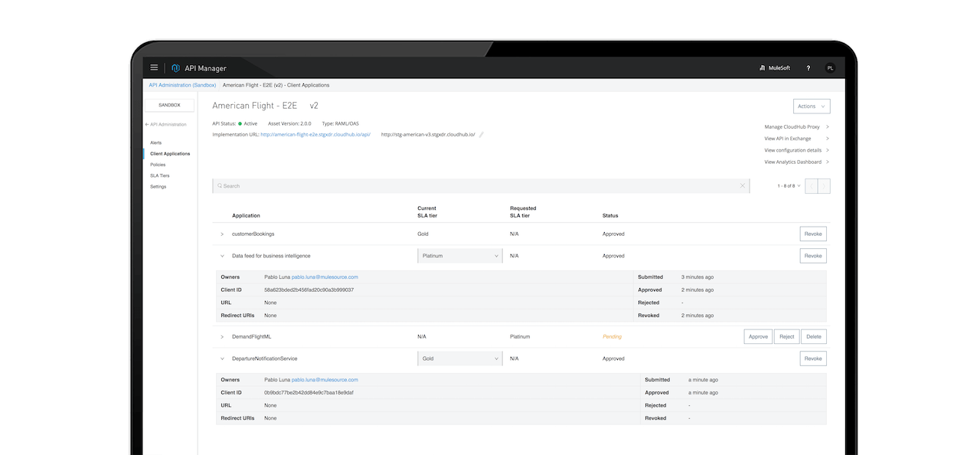Open the SANDBOX environment selector
The height and width of the screenshot is (455, 980).
169,105
